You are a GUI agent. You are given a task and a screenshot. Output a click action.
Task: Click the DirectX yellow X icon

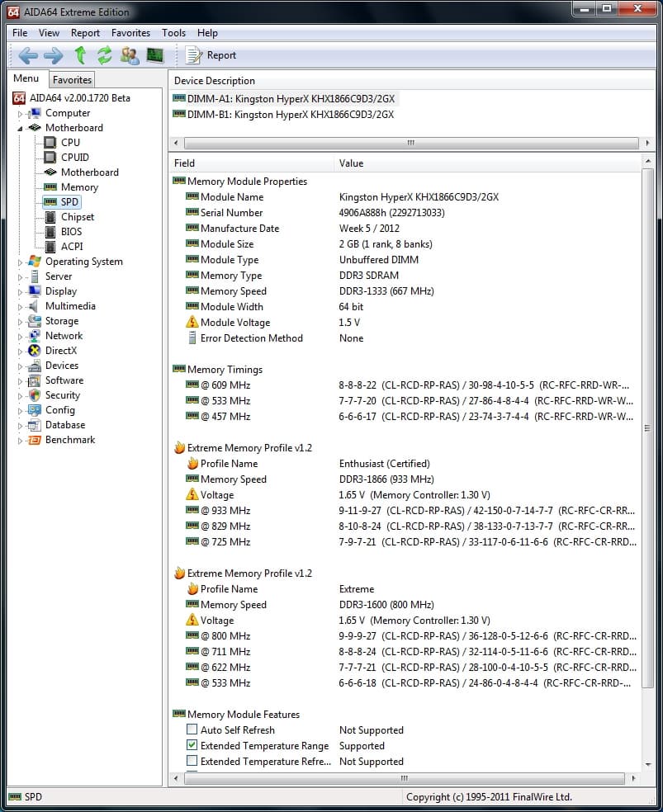click(x=35, y=351)
